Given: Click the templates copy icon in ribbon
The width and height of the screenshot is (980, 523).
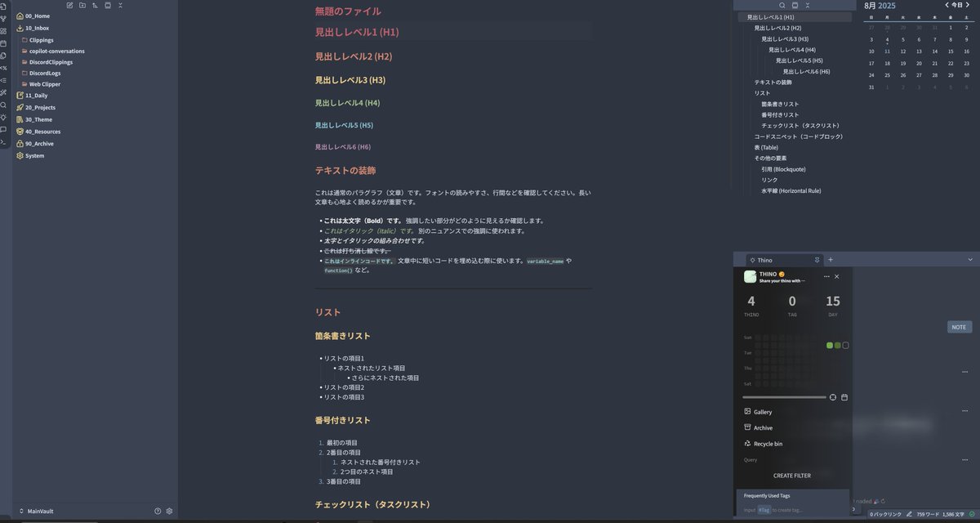Looking at the screenshot, I should (x=4, y=55).
